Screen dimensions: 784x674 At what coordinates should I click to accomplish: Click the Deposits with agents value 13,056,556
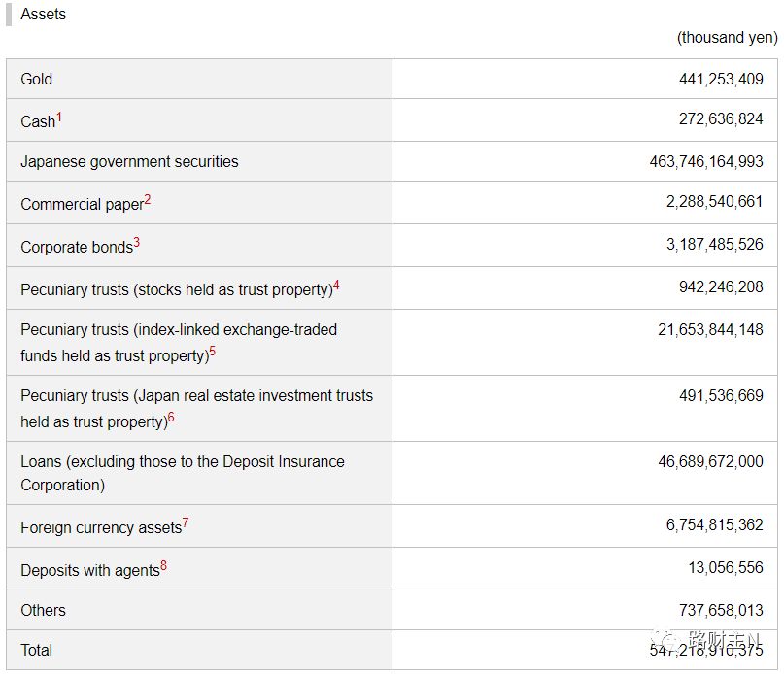pos(726,567)
